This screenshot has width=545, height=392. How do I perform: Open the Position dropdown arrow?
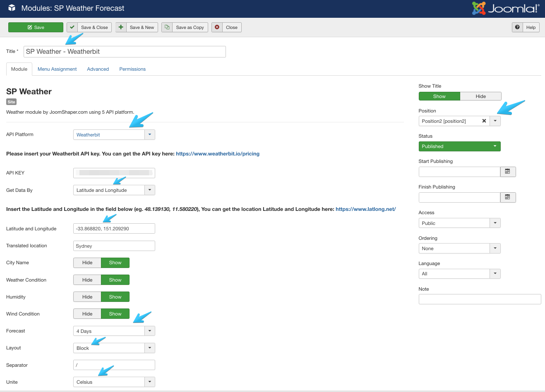coord(495,121)
